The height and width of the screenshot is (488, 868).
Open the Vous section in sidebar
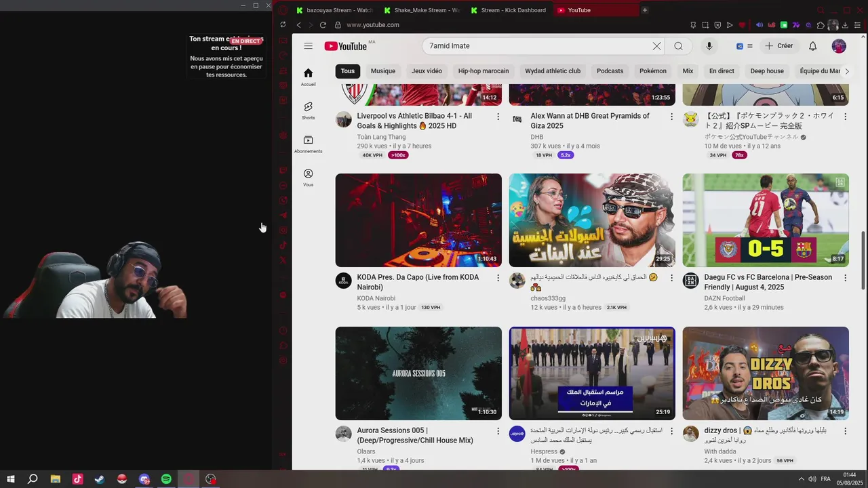tap(309, 178)
